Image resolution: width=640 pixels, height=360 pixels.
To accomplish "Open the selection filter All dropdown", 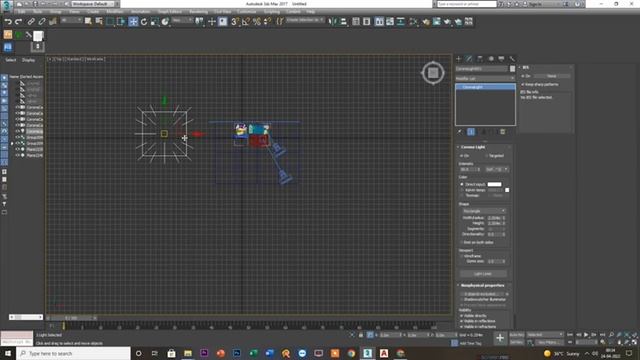I will pyautogui.click(x=71, y=20).
